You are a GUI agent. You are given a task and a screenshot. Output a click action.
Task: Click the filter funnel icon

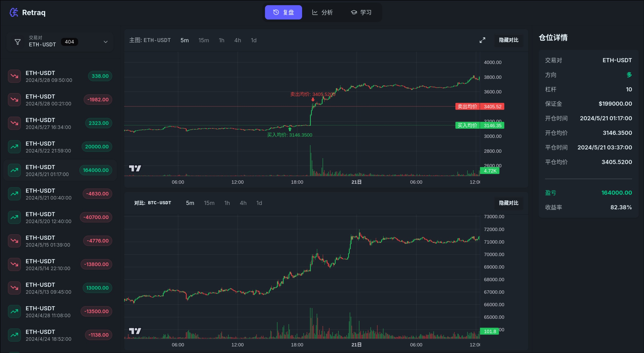[17, 42]
